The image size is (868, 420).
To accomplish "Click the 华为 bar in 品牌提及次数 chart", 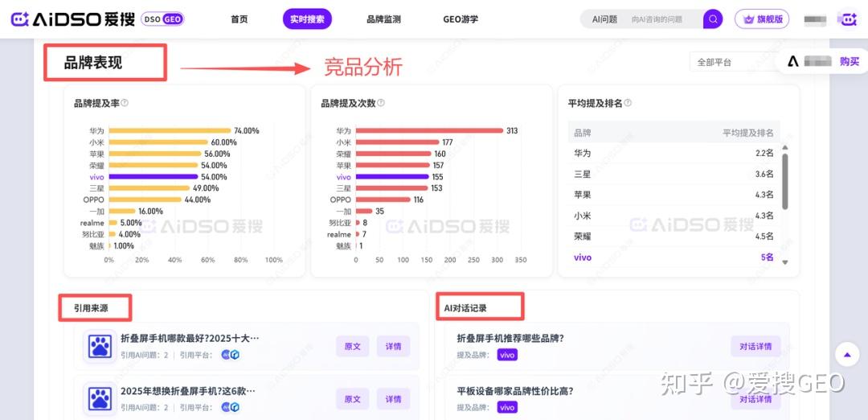I will click(x=429, y=131).
